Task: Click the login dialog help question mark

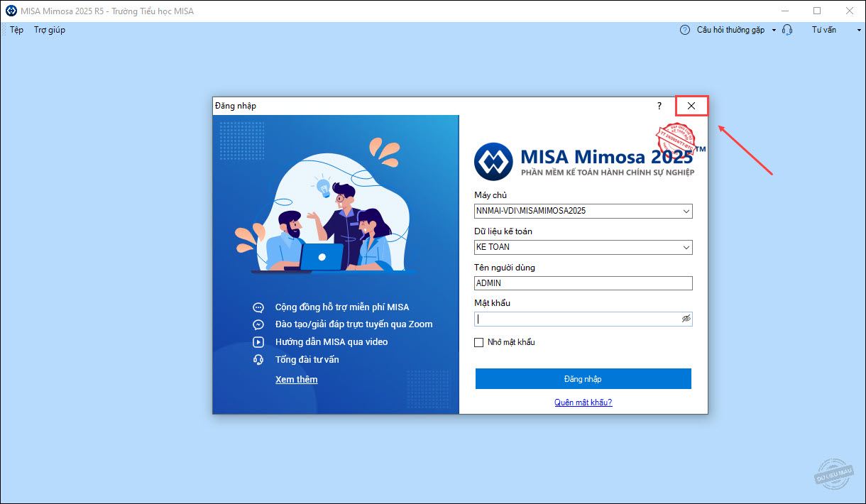Action: 659,106
